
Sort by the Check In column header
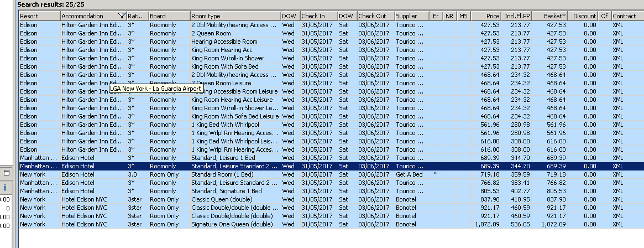(x=319, y=16)
